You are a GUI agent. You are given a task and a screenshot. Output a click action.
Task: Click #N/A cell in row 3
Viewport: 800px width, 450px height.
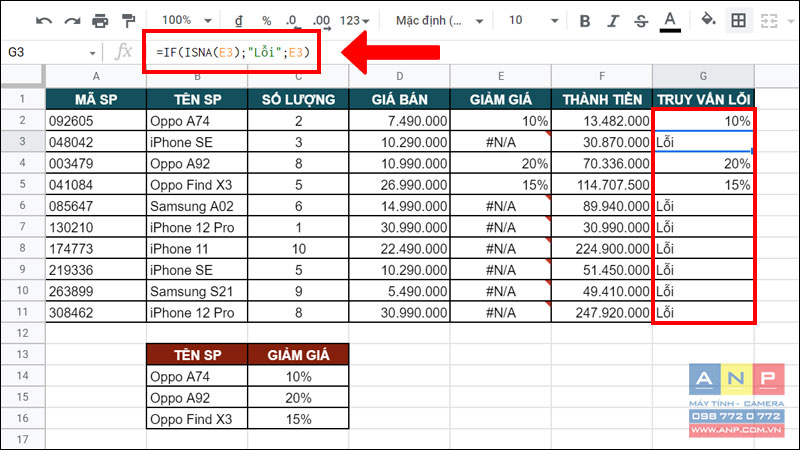coord(501,142)
